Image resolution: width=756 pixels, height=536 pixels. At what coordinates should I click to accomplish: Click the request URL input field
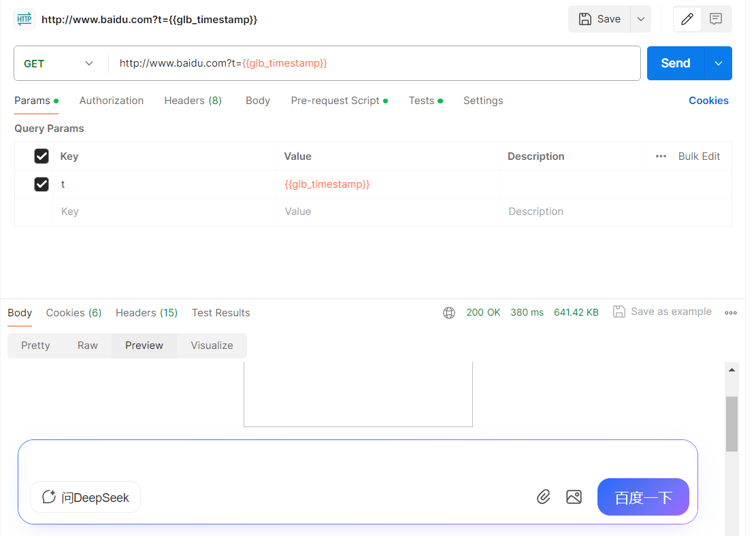click(374, 63)
